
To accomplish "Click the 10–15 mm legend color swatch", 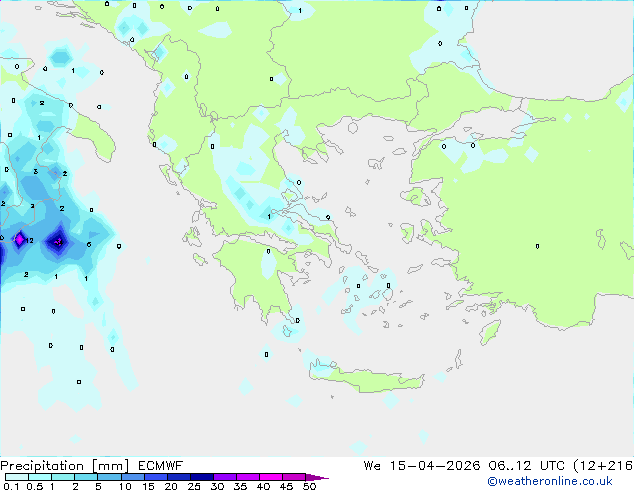I will [132, 477].
